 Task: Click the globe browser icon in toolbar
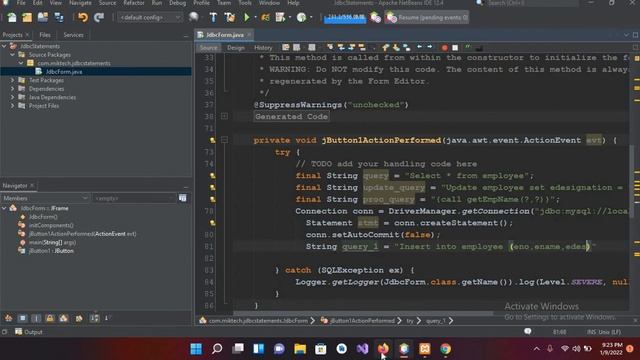tap(194, 17)
